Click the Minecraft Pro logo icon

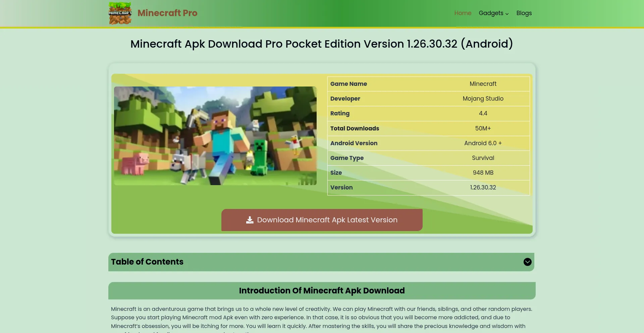[x=120, y=13]
